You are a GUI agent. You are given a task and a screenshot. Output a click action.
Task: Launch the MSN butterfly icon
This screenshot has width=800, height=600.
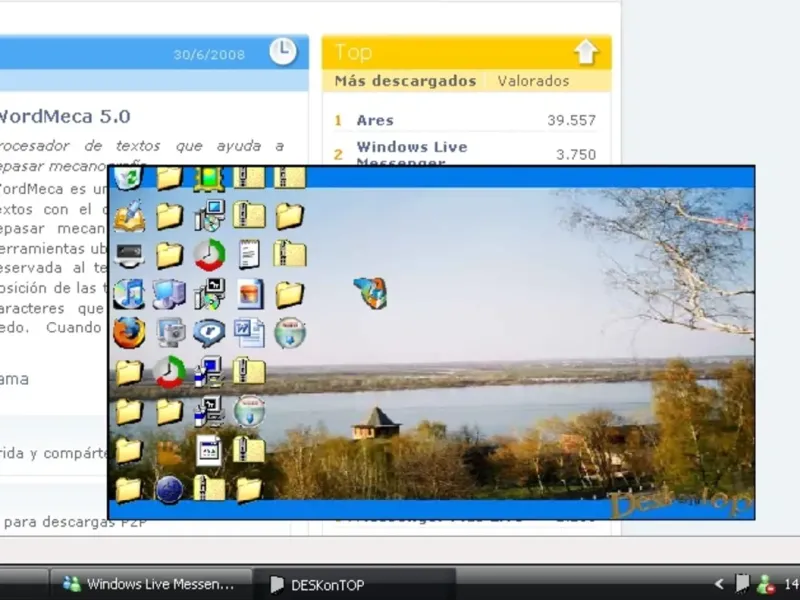pos(370,293)
